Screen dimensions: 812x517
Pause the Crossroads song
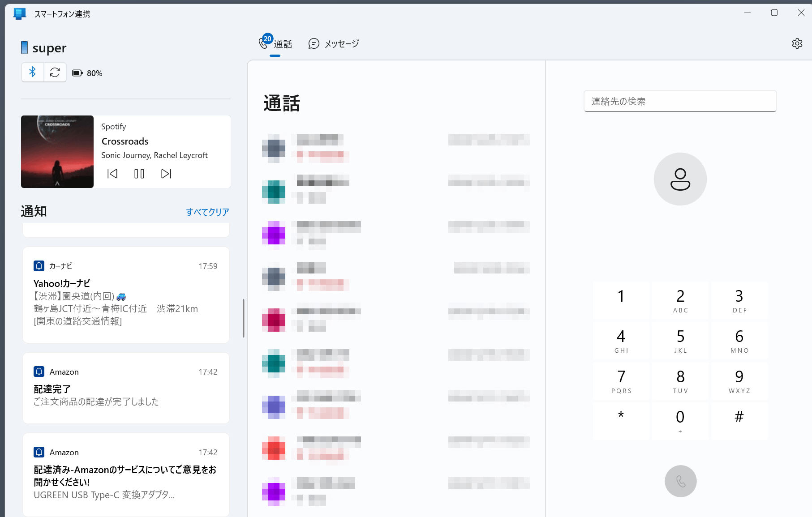coord(139,174)
